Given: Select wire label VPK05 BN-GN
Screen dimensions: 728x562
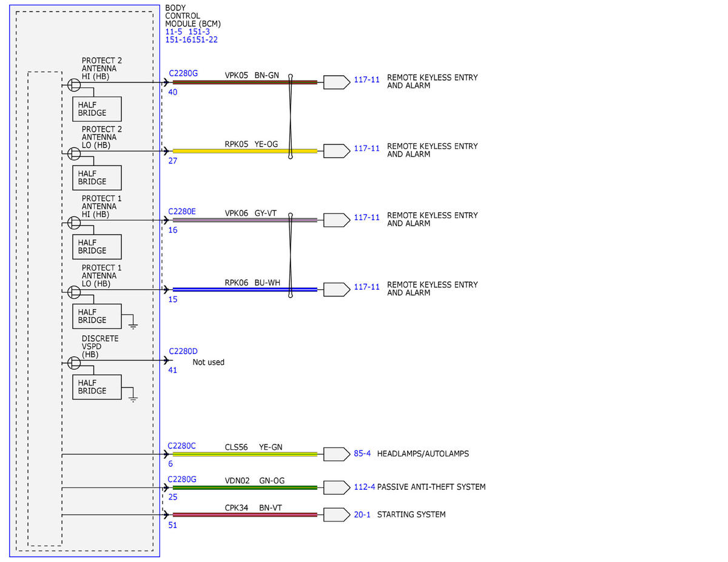Looking at the screenshot, I should [252, 75].
